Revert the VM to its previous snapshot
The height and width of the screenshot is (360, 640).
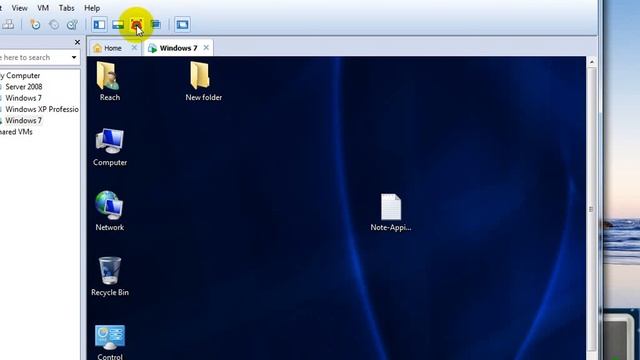click(x=53, y=24)
